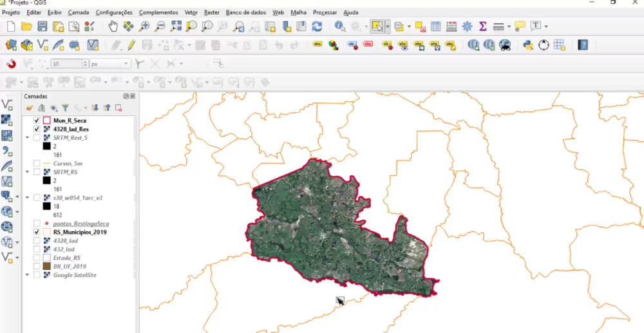Open north arrow compass plugin icon
Image resolution: width=644 pixels, height=333 pixels.
click(544, 44)
